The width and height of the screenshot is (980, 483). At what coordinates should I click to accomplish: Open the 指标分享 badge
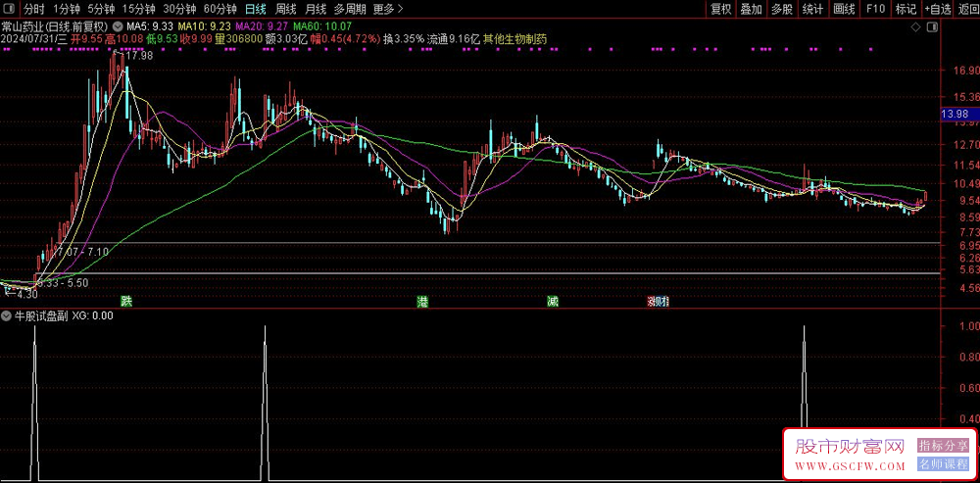(x=943, y=446)
